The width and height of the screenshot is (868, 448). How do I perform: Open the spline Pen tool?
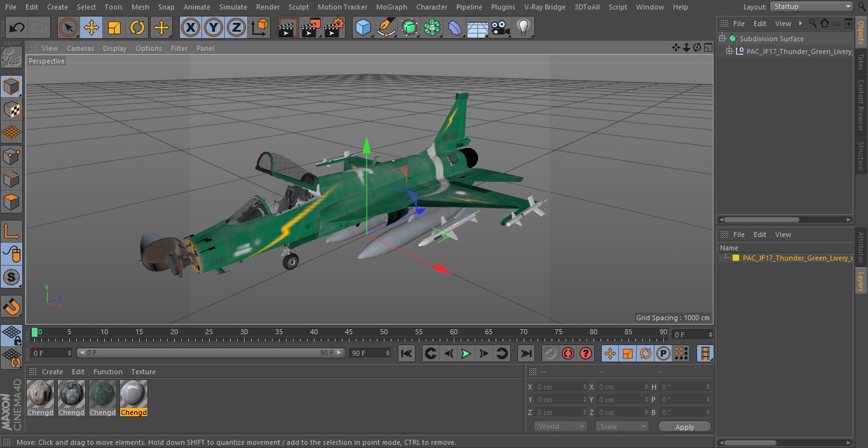coord(386,27)
